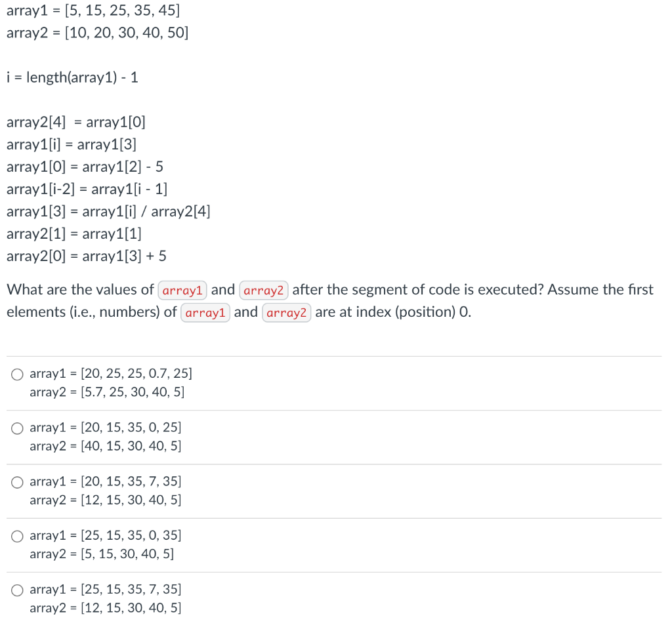Viewport: 672px width, 629px height.
Task: Click the first highlighted array2 badge in the question
Action: (x=264, y=290)
